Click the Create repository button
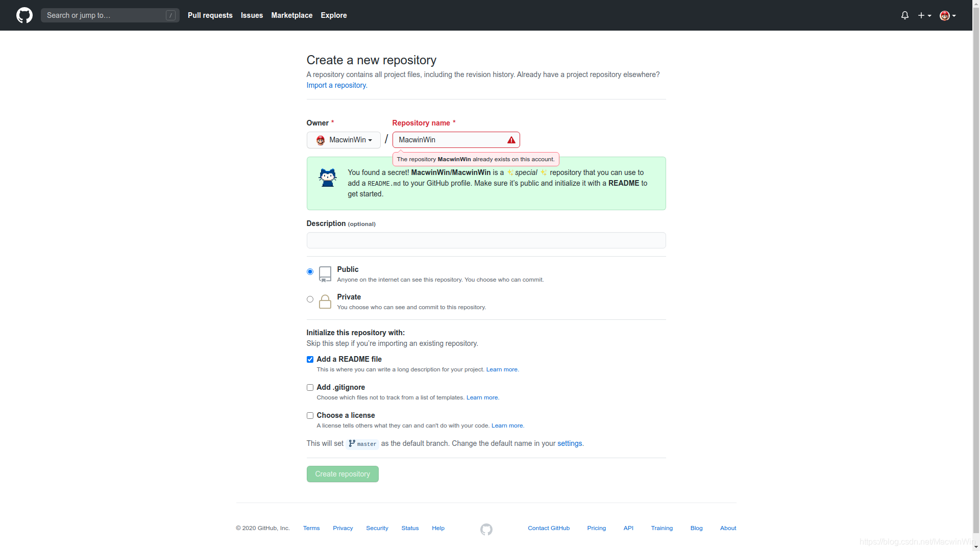The height and width of the screenshot is (551, 980). click(x=342, y=474)
